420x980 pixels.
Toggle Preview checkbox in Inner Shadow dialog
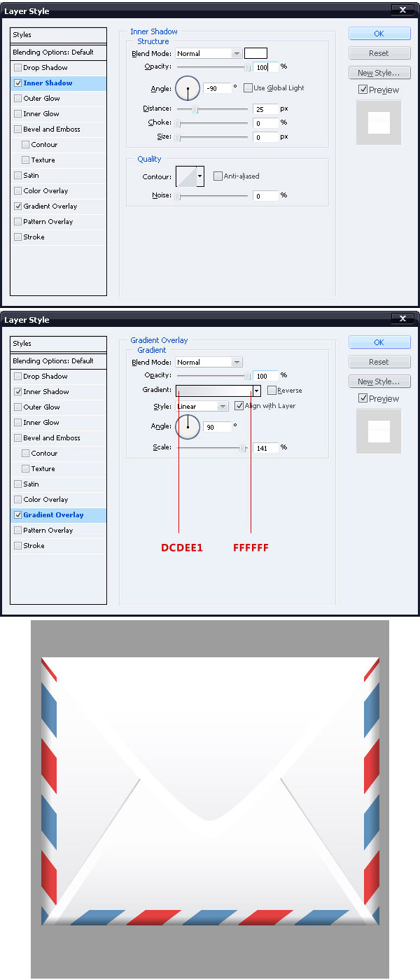[363, 90]
